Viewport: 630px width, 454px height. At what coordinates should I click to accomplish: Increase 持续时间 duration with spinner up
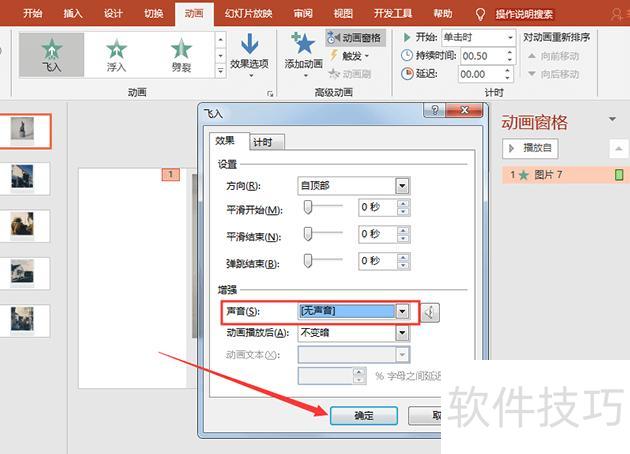[510, 52]
